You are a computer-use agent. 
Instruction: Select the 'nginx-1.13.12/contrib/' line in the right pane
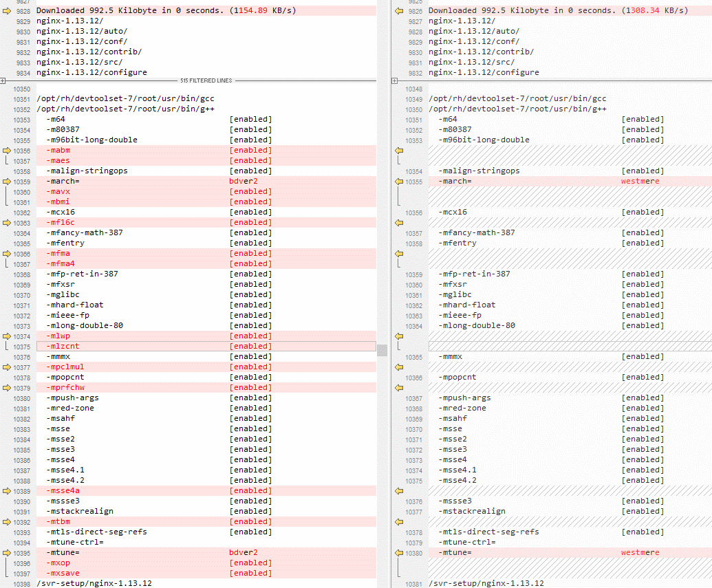(570, 52)
